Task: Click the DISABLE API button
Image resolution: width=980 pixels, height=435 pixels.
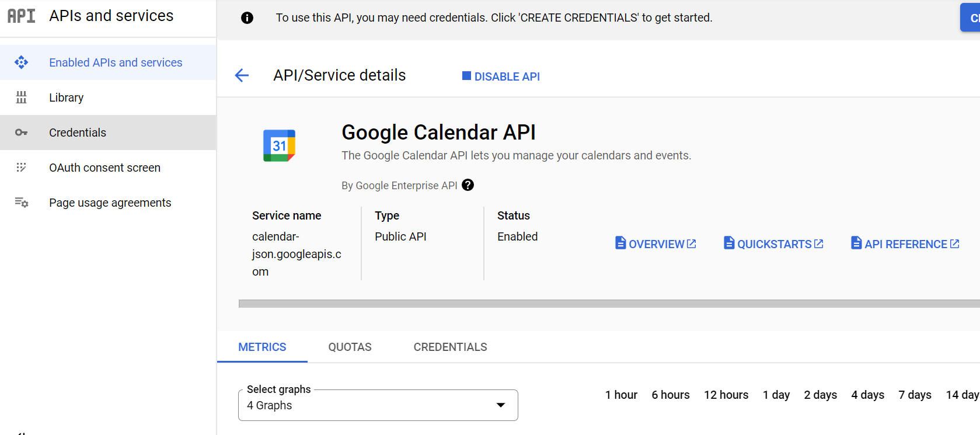Action: pos(501,76)
